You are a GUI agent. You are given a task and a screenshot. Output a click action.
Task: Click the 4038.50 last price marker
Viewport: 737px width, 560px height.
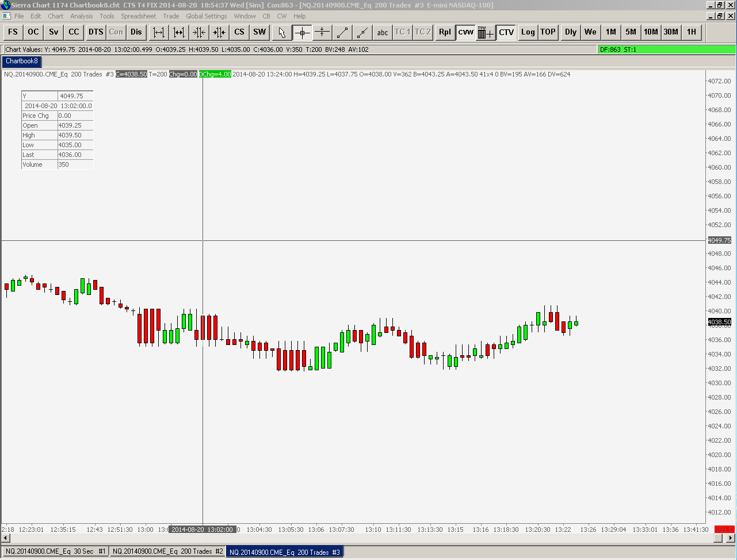click(x=719, y=323)
